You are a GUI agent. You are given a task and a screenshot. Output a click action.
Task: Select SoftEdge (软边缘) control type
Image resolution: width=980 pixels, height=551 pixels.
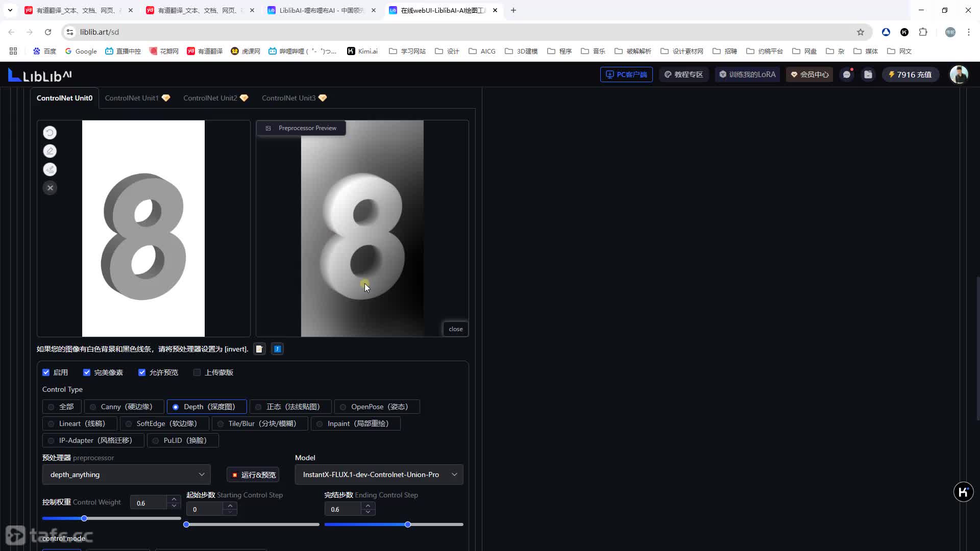[164, 423]
